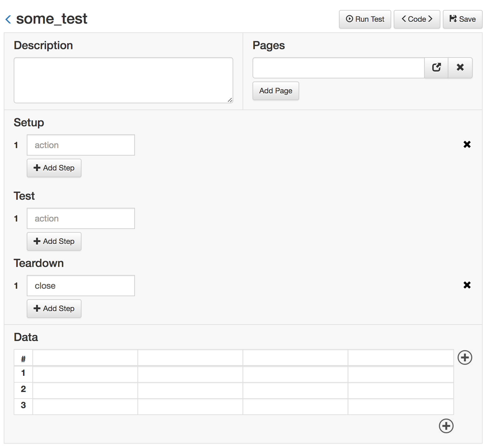The width and height of the screenshot is (487, 448).
Task: Select the Test step 1 action field
Action: point(81,218)
